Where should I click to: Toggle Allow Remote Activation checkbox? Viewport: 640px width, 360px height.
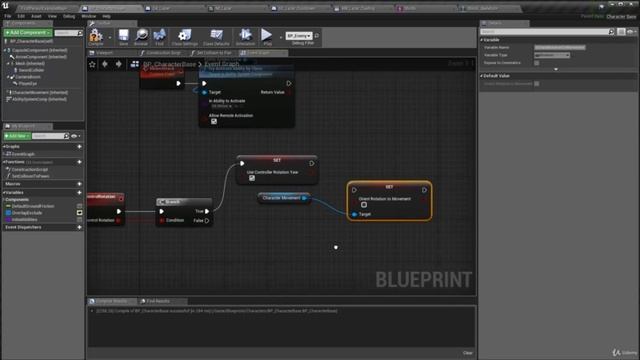[214, 121]
